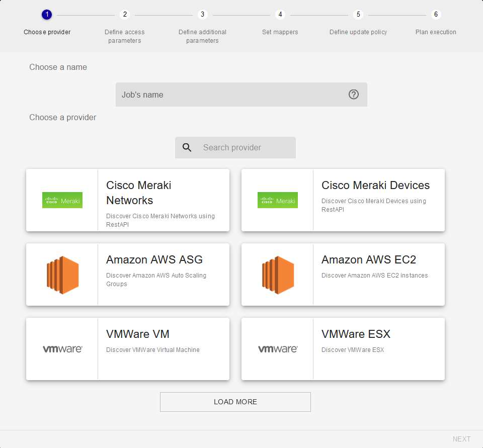Click the Amazon AWS ASG logo
483x448 pixels.
[x=62, y=275]
